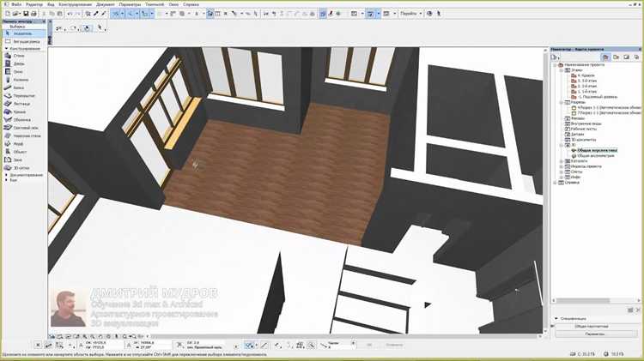Screen dimensions: 644x361
Task: Select the Beam (Балка) tool
Action: (x=24, y=87)
